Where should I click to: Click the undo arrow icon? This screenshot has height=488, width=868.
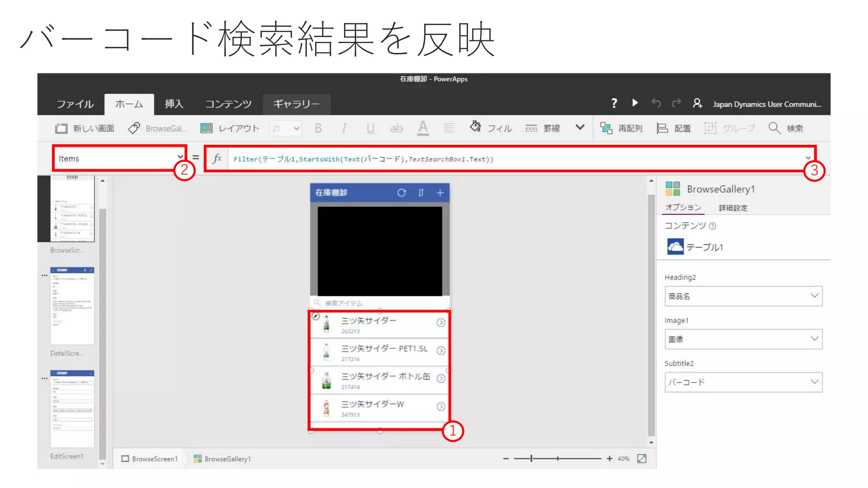point(656,103)
